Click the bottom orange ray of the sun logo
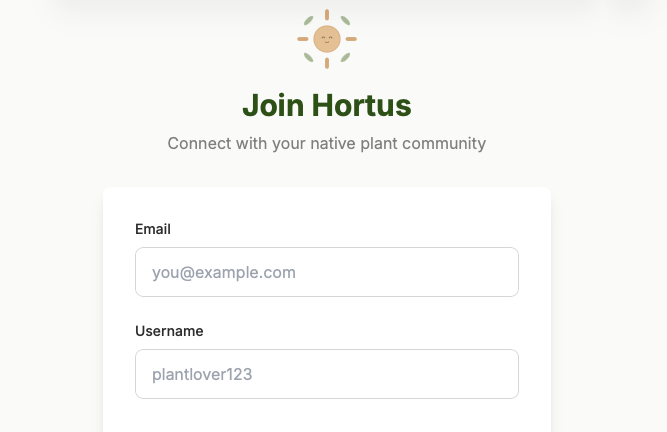 click(327, 63)
